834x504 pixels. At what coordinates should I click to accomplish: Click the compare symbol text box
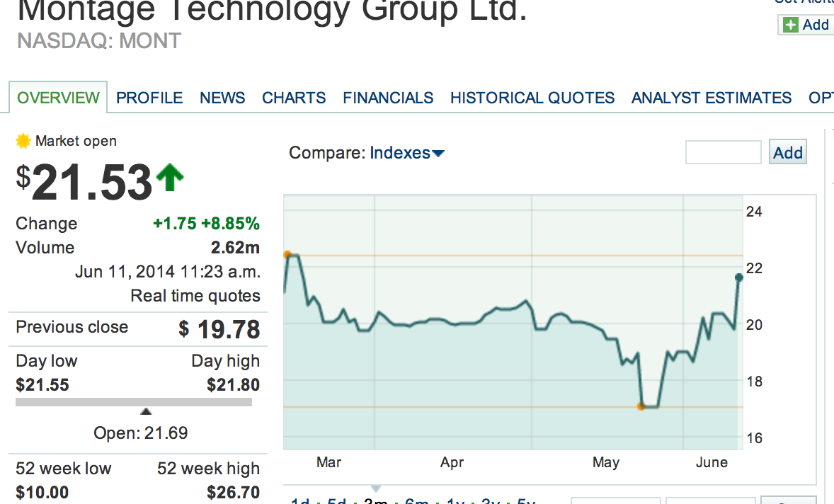723,152
